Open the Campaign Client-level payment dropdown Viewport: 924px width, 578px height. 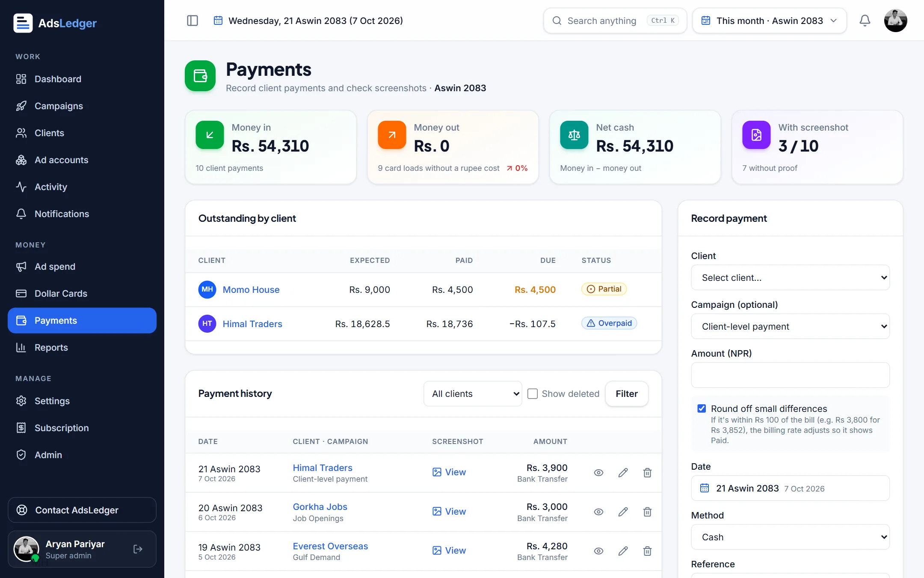[x=790, y=326]
